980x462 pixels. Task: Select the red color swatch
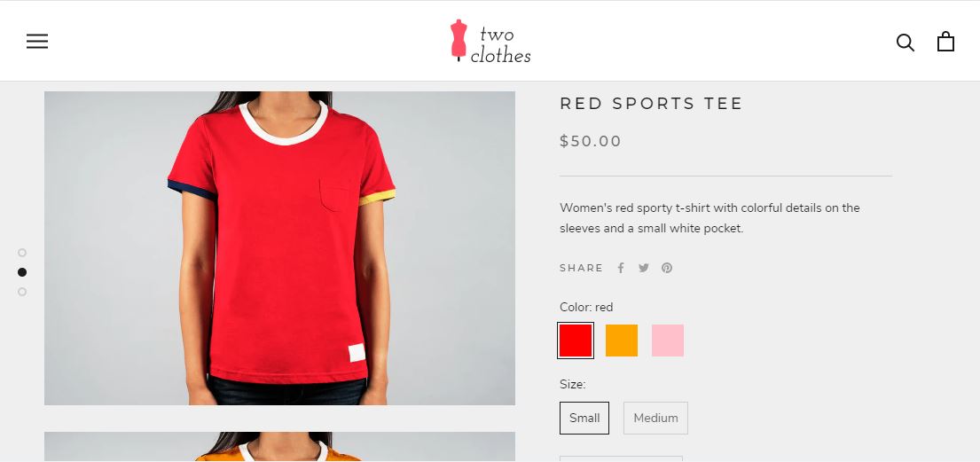coord(576,341)
